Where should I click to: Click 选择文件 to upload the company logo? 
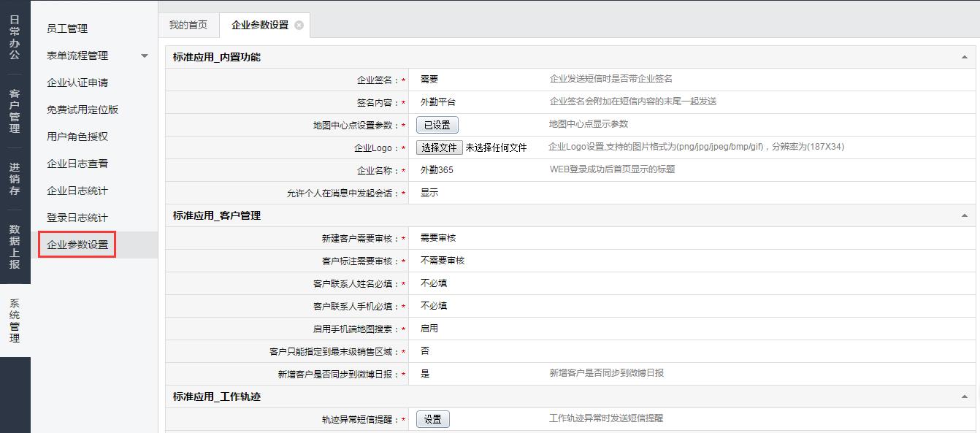coord(439,147)
